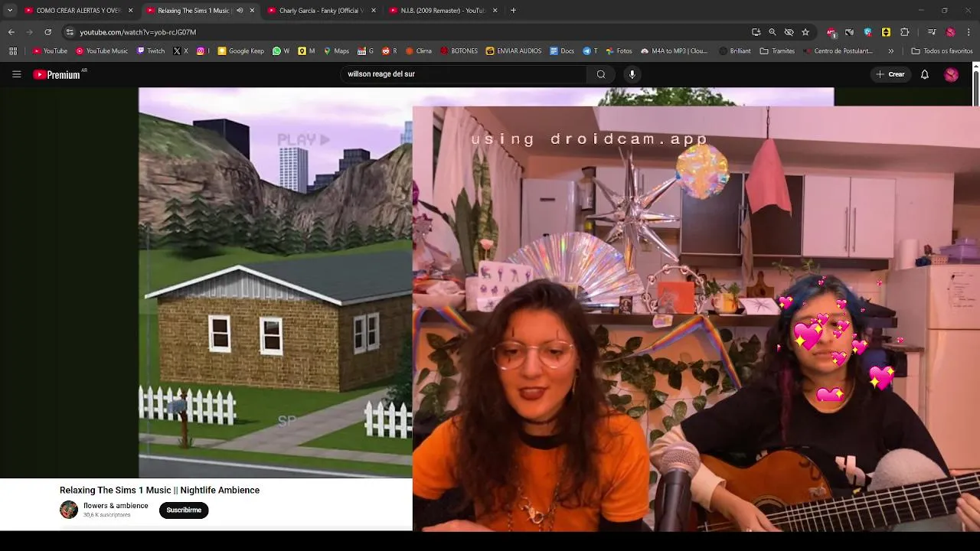Open the BOTONES bookmark
Screen dimensions: 980x551
click(459, 51)
